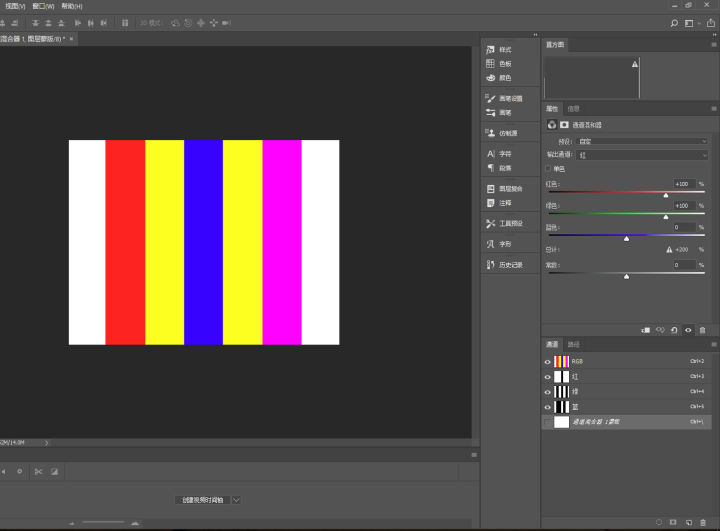Image resolution: width=720 pixels, height=531 pixels.
Task: Click the 绿色 green slider handle
Action: (x=666, y=216)
